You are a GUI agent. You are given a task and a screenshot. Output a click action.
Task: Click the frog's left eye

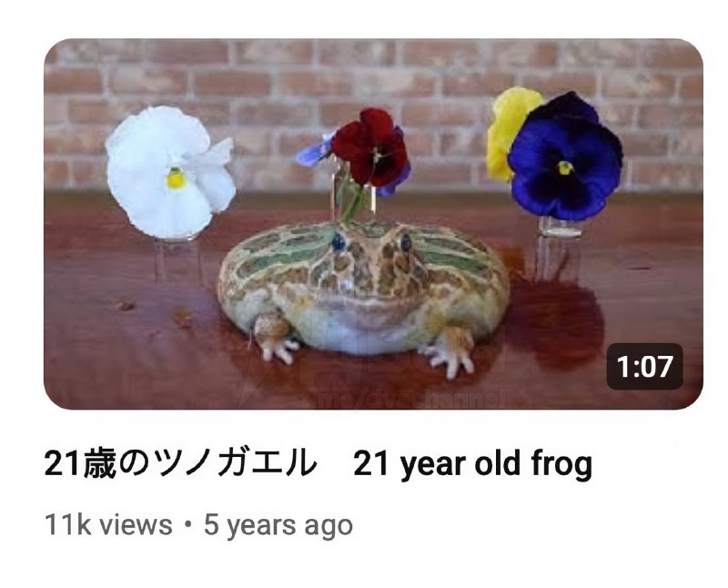[x=339, y=242]
